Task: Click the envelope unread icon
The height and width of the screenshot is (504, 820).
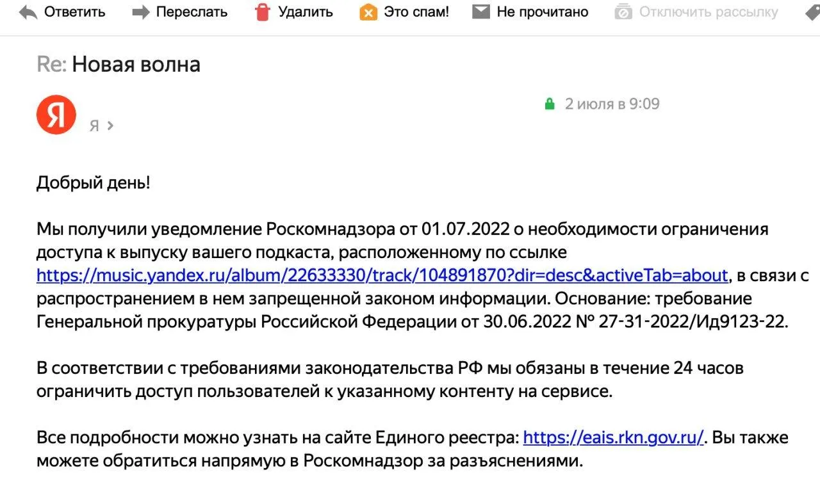Action: (x=481, y=12)
